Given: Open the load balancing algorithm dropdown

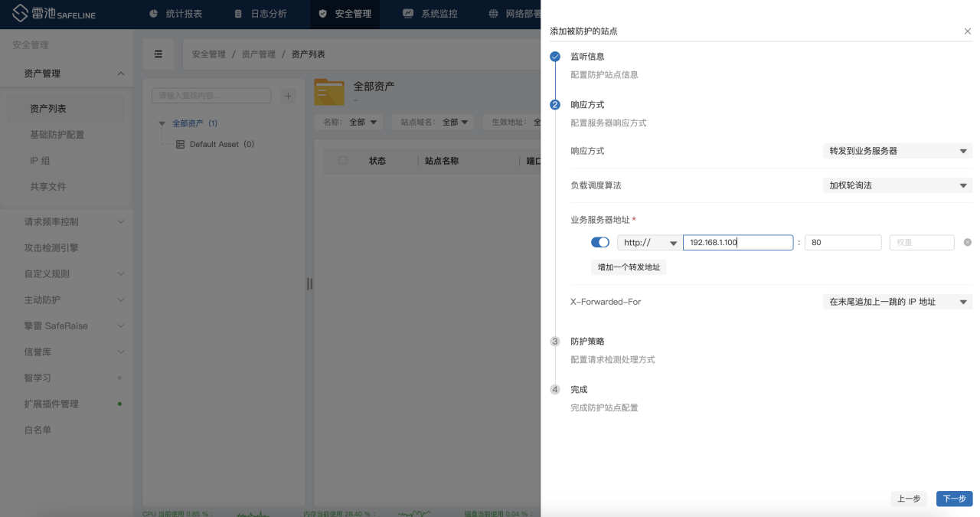Looking at the screenshot, I should point(897,185).
